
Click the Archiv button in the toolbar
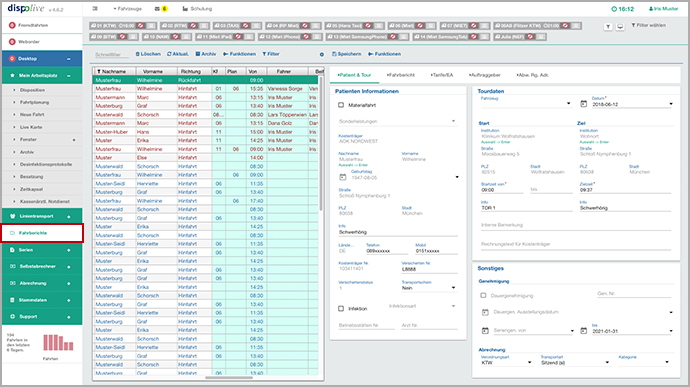tap(206, 54)
